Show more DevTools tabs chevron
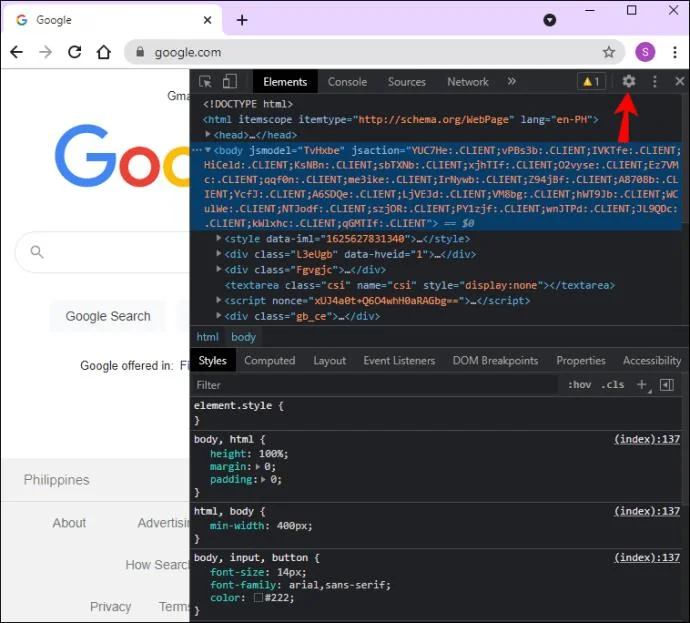Viewport: 690px width, 623px height. [511, 81]
